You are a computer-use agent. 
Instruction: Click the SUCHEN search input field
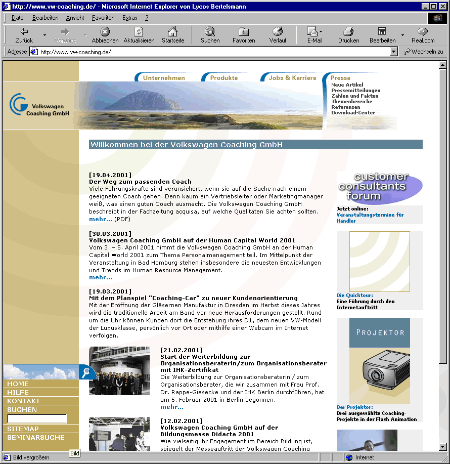tap(37, 419)
